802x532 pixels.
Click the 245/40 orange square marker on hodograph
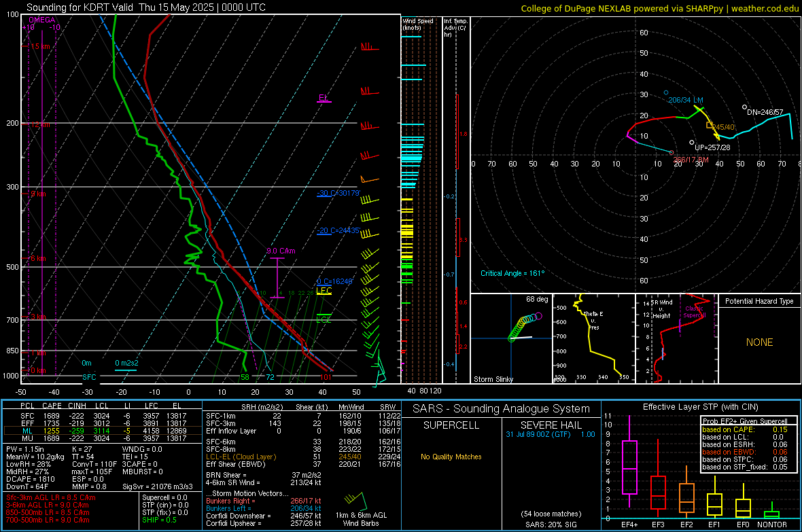click(710, 125)
